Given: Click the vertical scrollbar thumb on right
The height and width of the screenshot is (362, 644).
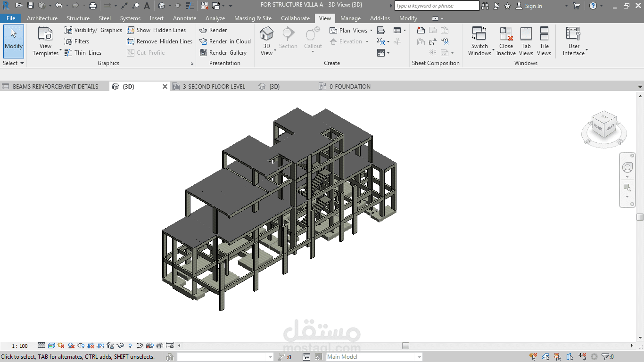Looking at the screenshot, I should pos(640,217).
